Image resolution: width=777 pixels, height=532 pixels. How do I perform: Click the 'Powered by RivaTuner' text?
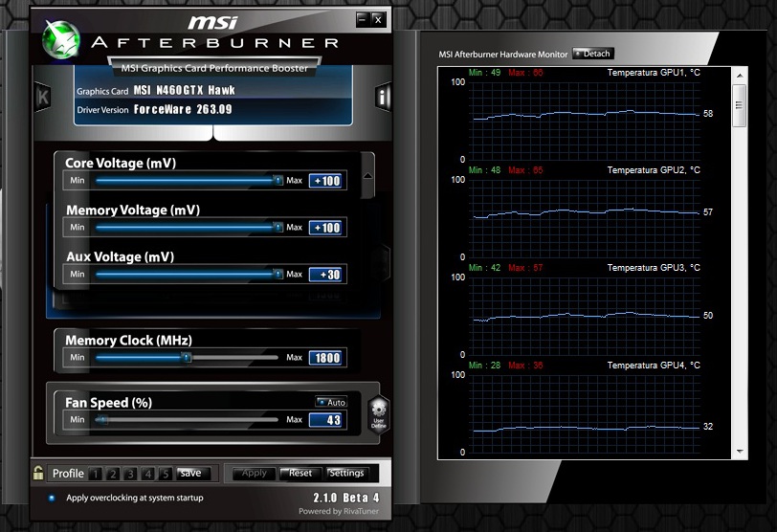tap(339, 511)
